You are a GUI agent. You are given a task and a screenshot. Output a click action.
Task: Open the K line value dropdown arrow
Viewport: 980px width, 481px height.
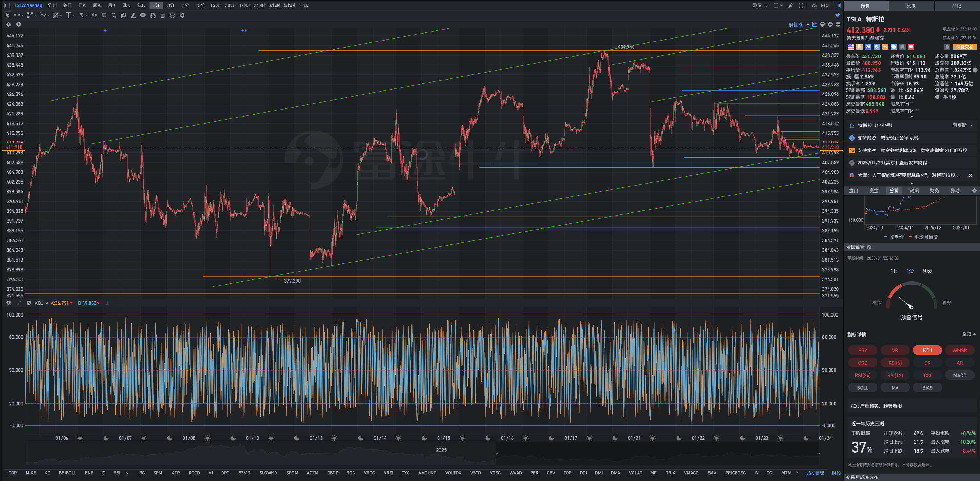coord(71,303)
